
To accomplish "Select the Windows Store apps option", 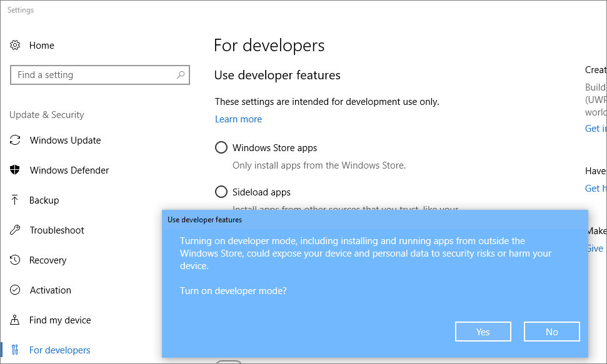I will point(221,147).
